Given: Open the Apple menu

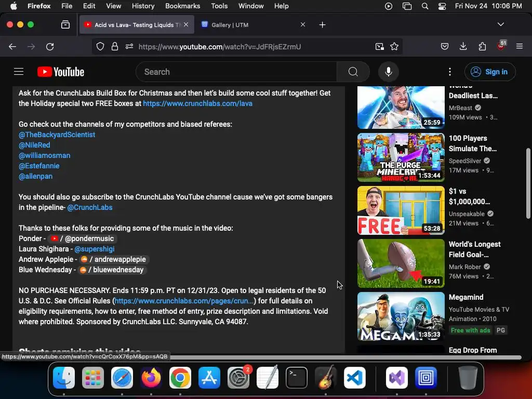Looking at the screenshot, I should tap(14, 6).
